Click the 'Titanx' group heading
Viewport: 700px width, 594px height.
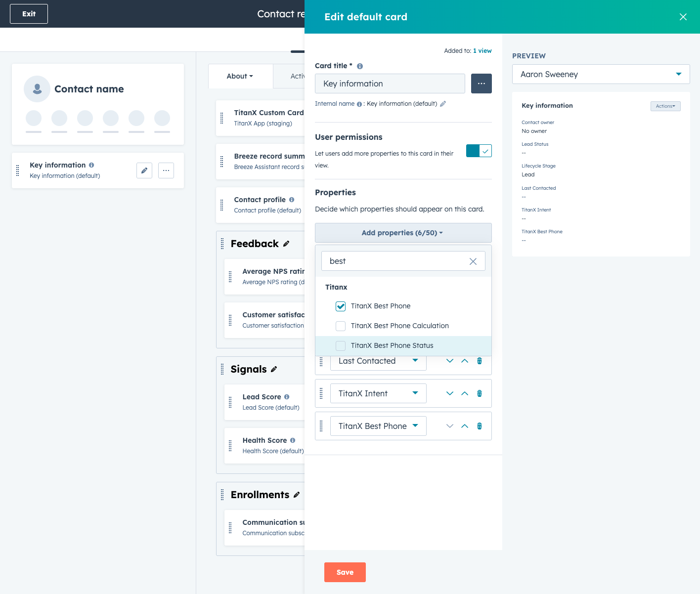(x=336, y=287)
